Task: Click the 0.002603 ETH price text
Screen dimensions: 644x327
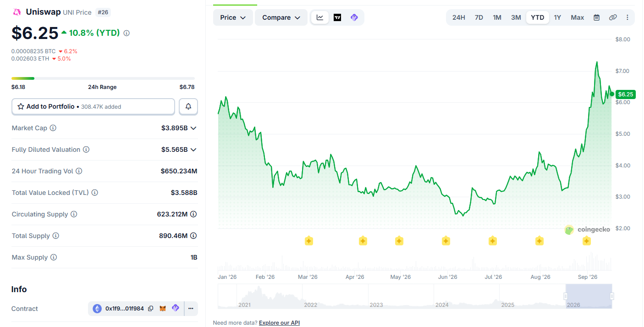Action: coord(30,59)
